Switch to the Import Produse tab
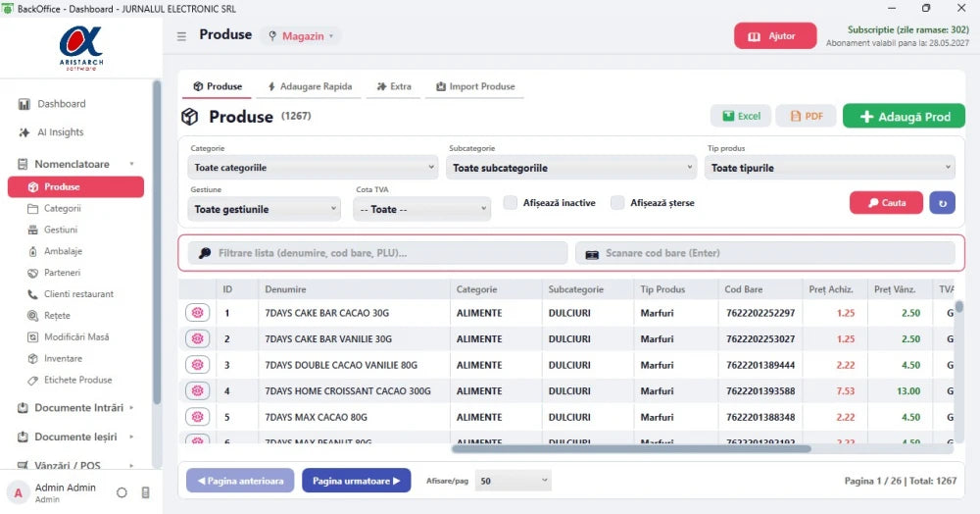 coord(475,86)
